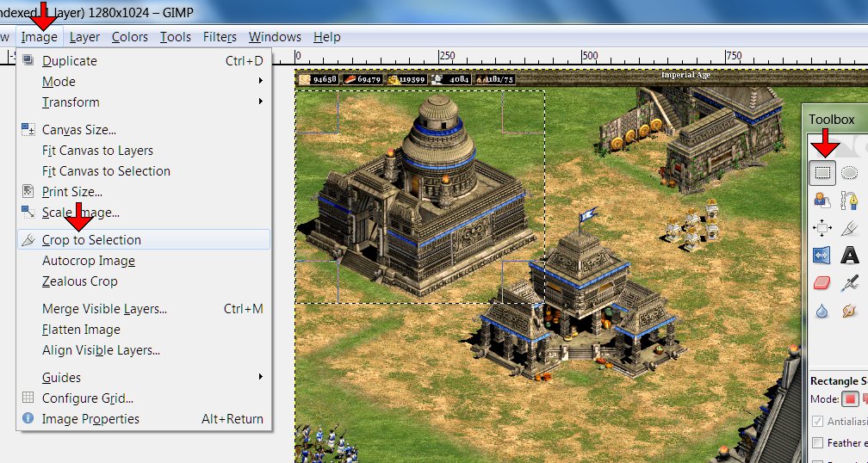The image size is (868, 463).
Task: Click Flatten Image in the menu
Action: pos(81,330)
